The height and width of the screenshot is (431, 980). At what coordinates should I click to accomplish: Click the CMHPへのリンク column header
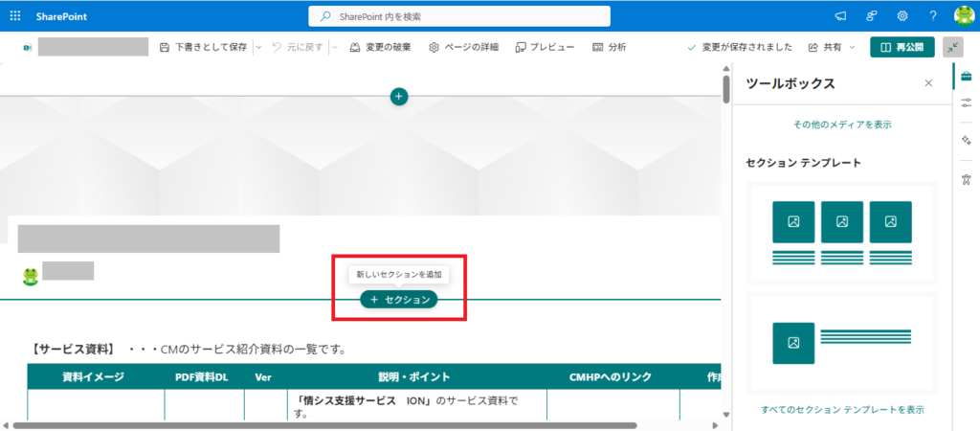click(611, 376)
